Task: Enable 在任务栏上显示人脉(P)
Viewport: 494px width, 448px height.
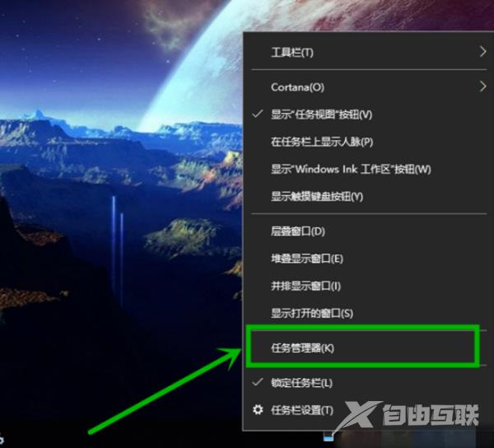Action: [365, 142]
